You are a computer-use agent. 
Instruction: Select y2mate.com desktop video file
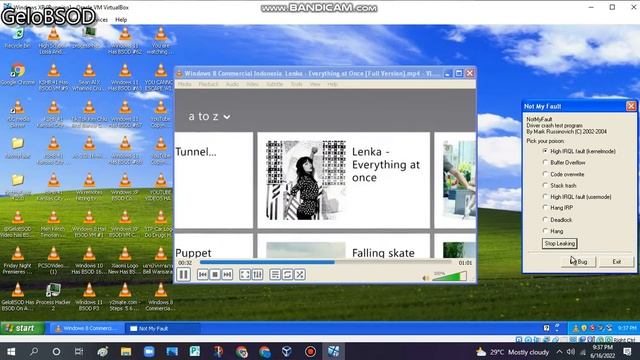point(125,297)
